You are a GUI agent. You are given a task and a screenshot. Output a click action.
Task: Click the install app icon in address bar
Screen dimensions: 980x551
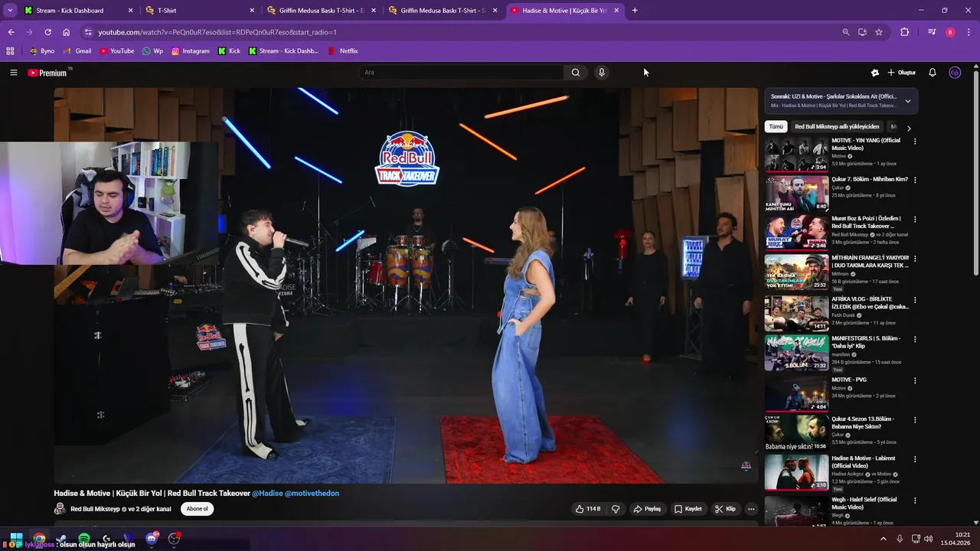(862, 32)
